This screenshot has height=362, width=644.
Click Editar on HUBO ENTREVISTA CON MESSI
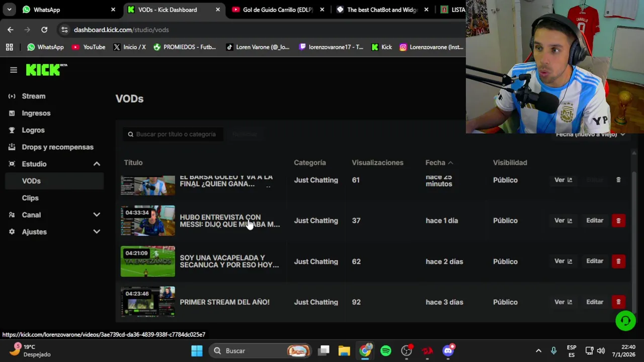pos(595,220)
